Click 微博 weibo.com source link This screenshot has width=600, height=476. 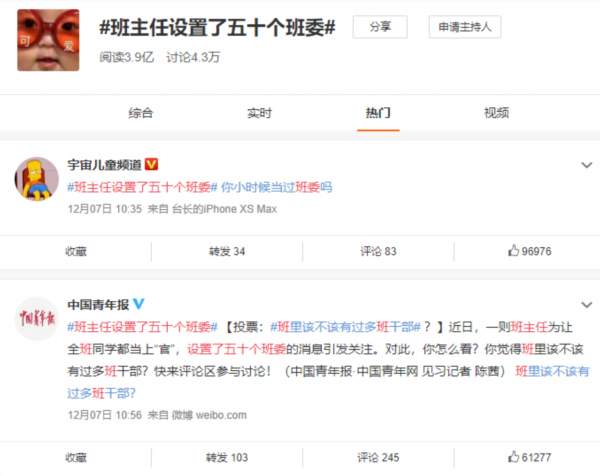click(x=209, y=415)
